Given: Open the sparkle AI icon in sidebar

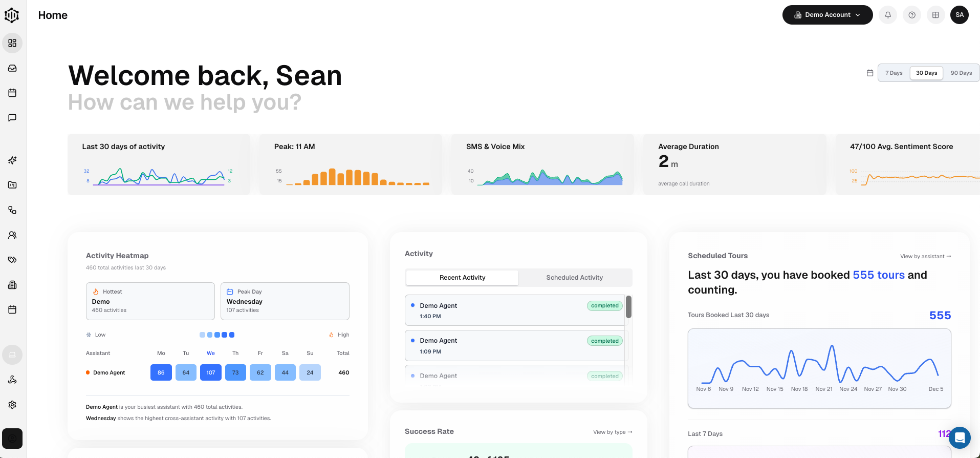Looking at the screenshot, I should pos(12,160).
